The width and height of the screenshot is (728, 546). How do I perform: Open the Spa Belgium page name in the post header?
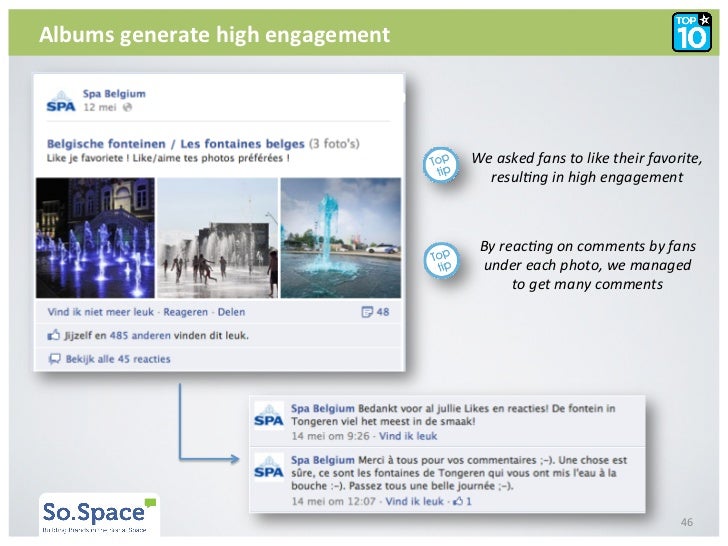(x=114, y=94)
